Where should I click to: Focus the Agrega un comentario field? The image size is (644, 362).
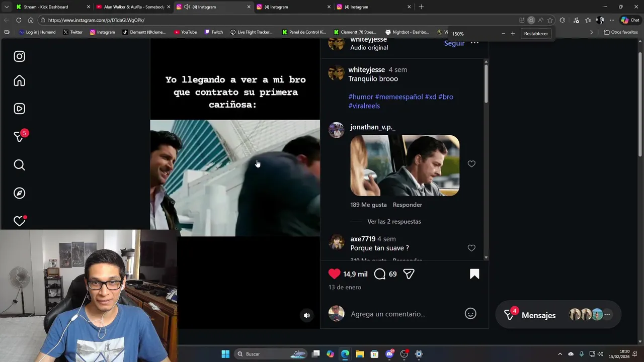(x=388, y=314)
